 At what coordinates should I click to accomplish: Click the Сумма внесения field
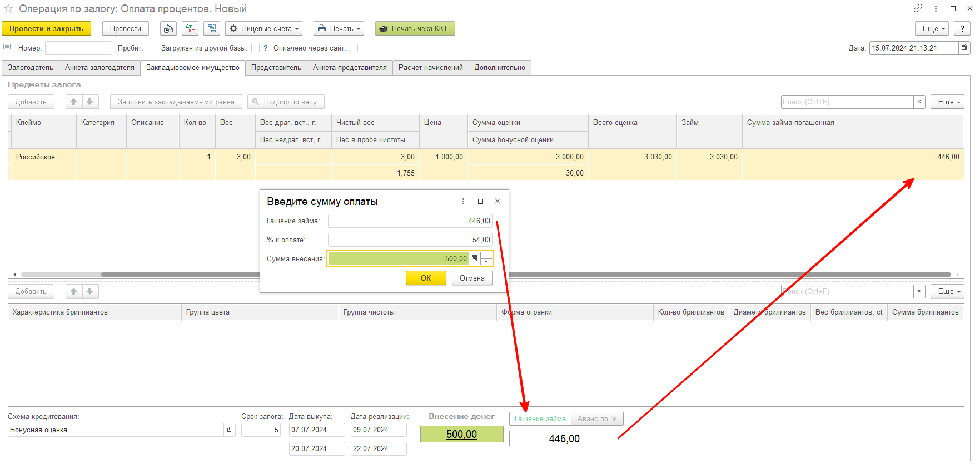click(x=399, y=258)
